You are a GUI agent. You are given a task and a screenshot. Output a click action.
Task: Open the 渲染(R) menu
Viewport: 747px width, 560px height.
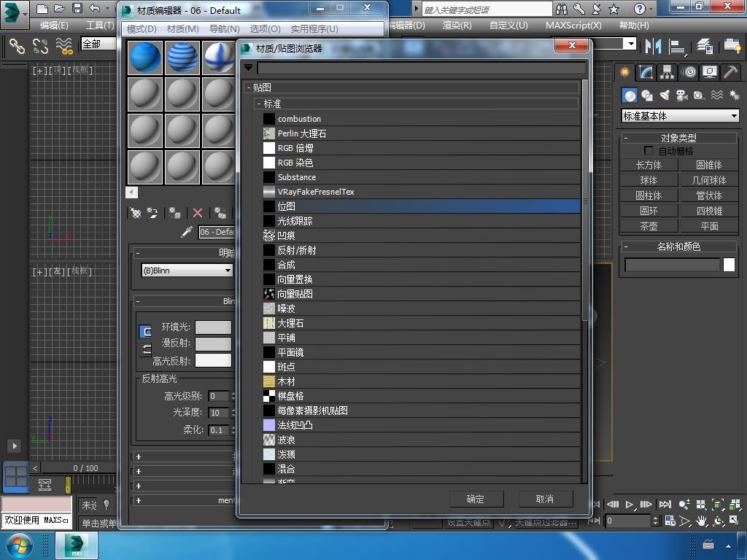click(457, 26)
